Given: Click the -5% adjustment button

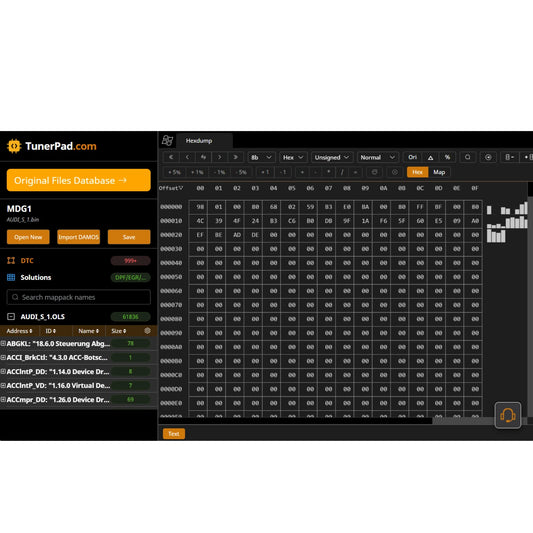Looking at the screenshot, I should coord(242,172).
